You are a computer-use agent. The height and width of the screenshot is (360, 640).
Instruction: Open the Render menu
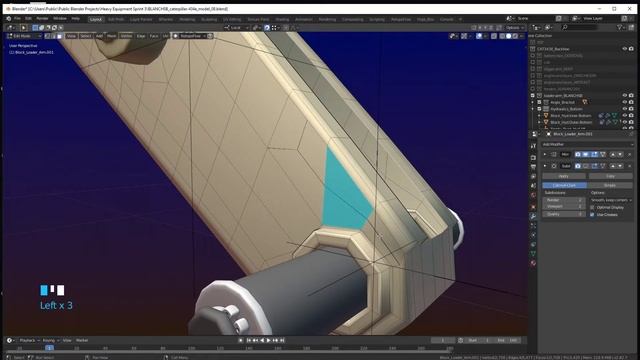coord(42,18)
